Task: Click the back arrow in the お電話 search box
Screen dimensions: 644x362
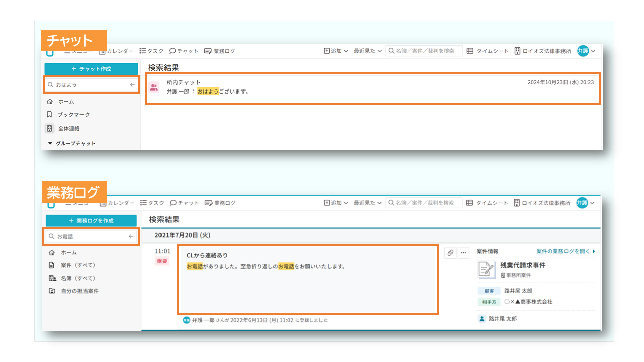Action: 131,236
